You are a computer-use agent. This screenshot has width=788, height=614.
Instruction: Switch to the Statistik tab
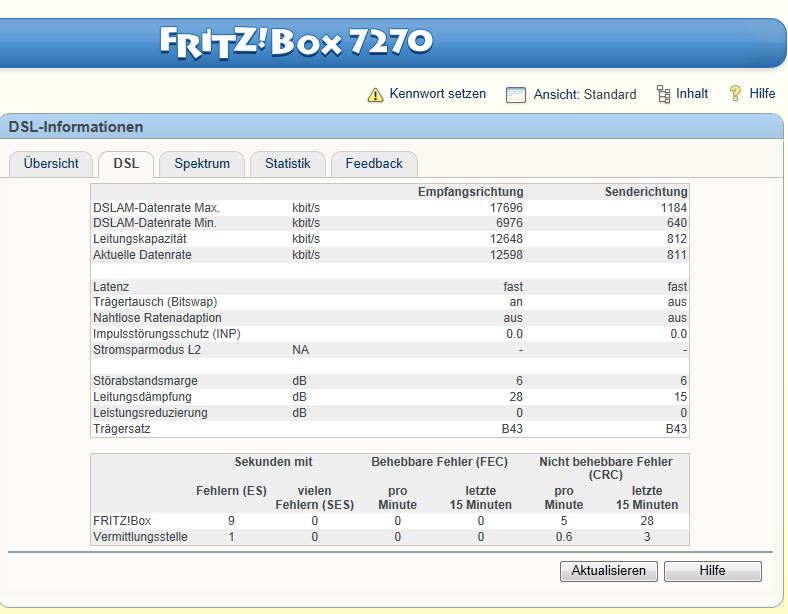(288, 164)
